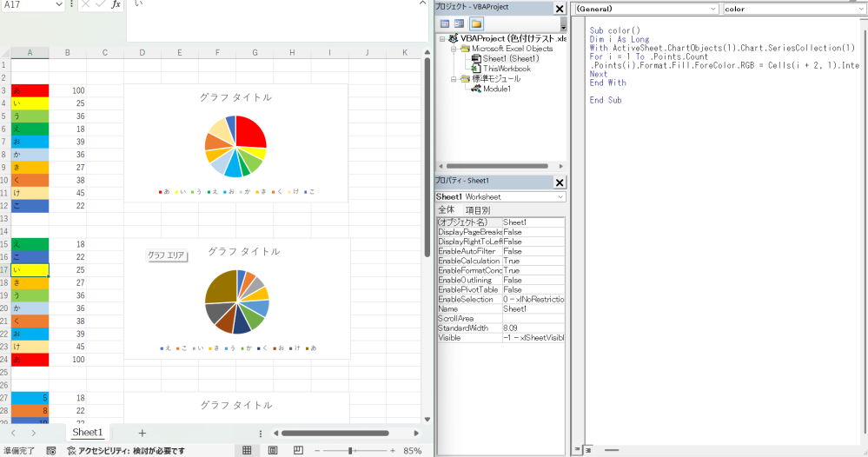Select the Sheet1 worksheet tab

point(87,433)
